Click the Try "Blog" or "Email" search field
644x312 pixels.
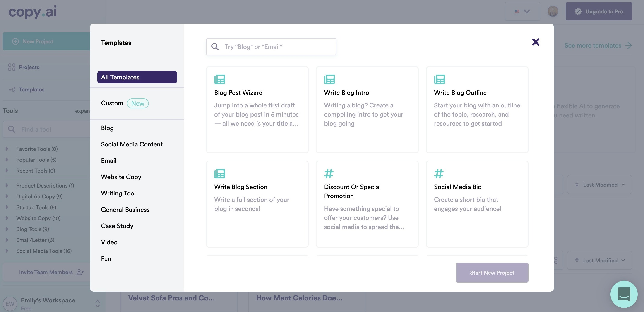pos(271,46)
